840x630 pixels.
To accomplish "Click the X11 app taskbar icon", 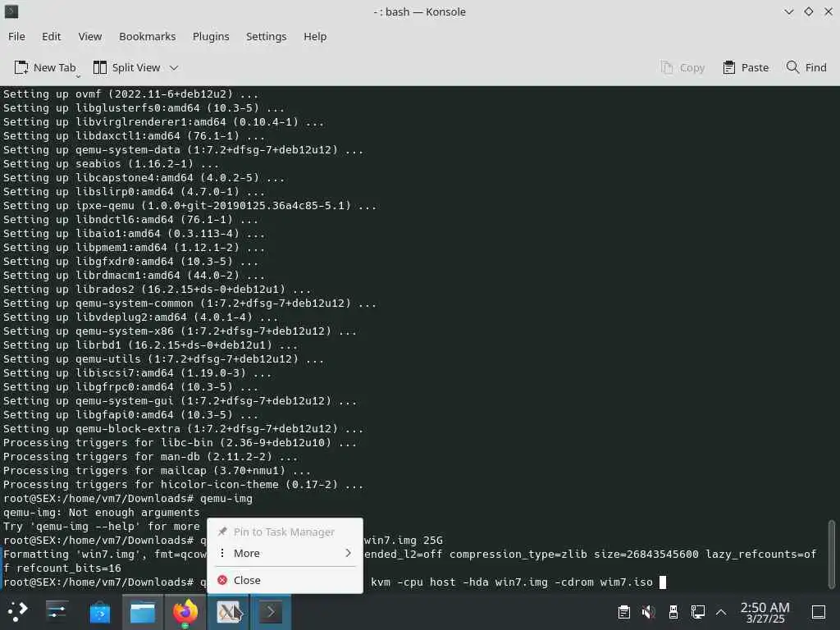I will [228, 612].
